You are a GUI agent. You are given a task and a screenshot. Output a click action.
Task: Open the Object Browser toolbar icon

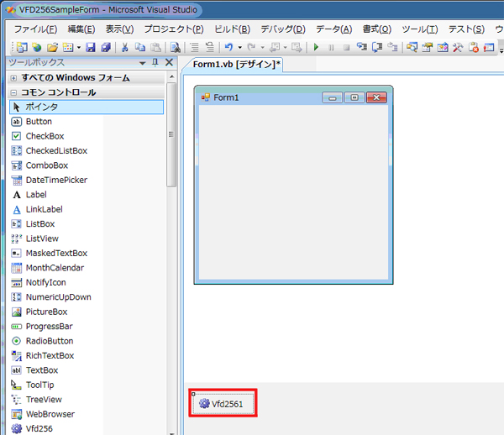point(443,48)
